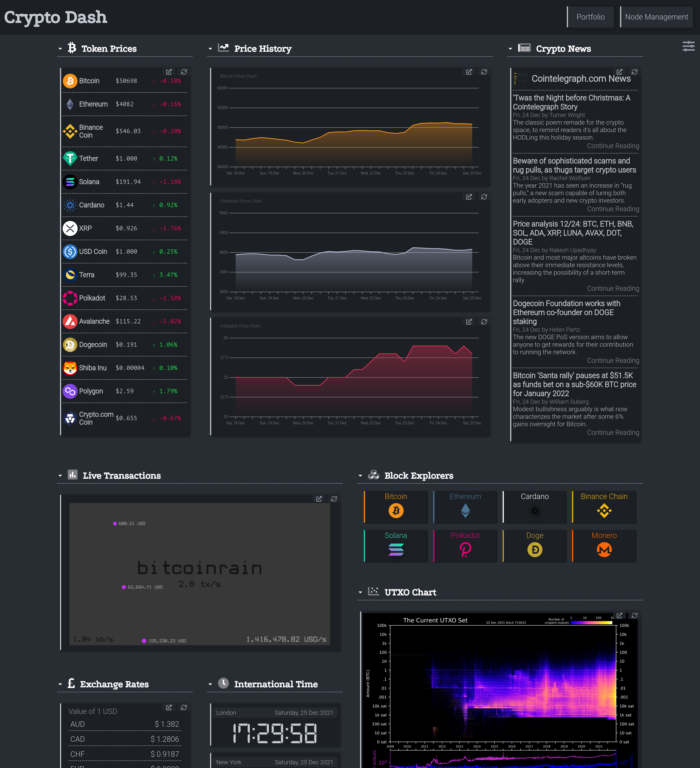Click the refresh icon on Exchange Rates

tap(184, 707)
